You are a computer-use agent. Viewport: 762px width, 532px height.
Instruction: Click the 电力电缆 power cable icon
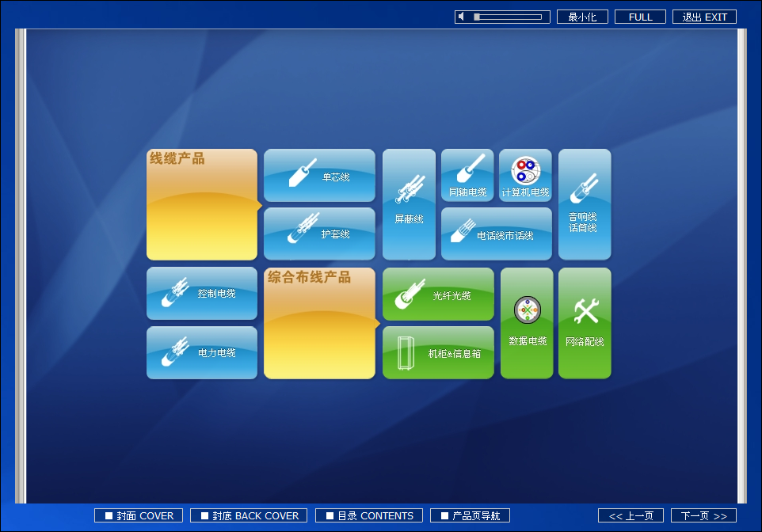tap(202, 352)
